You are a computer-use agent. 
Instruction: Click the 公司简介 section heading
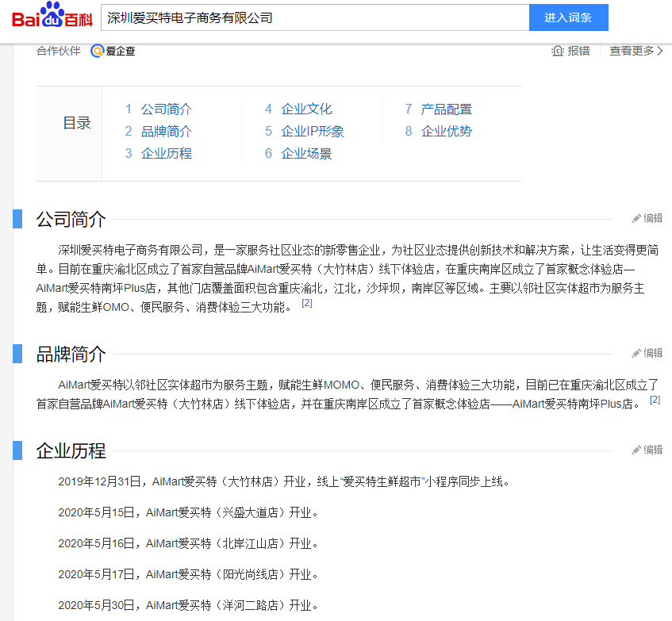(71, 219)
